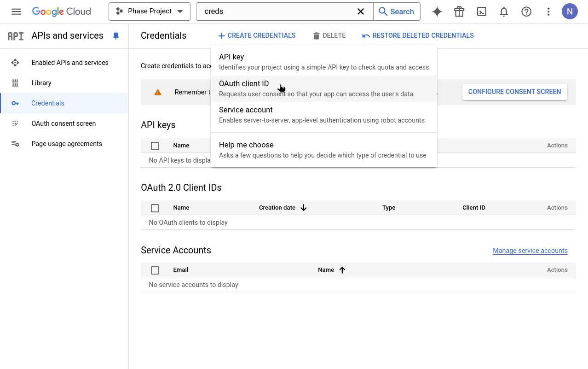Open the notifications bell
This screenshot has width=588, height=369.
tap(504, 12)
